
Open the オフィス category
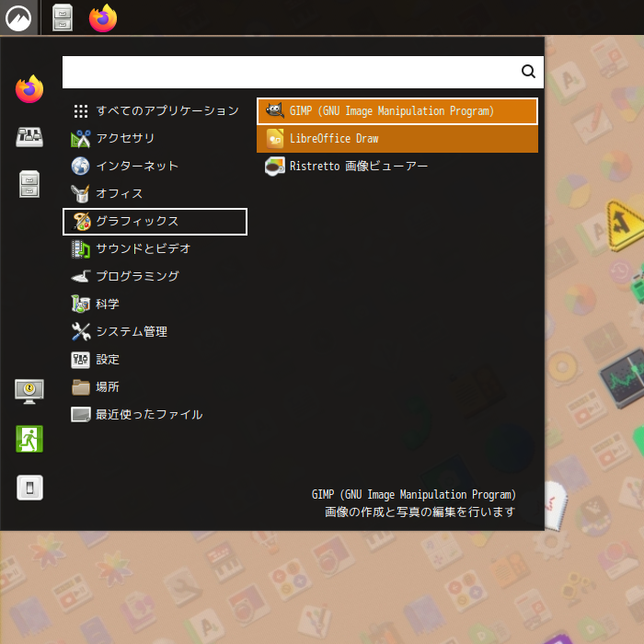155,193
